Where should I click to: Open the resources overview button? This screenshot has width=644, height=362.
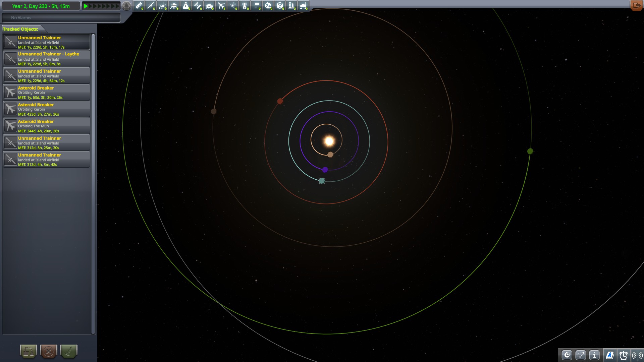567,355
